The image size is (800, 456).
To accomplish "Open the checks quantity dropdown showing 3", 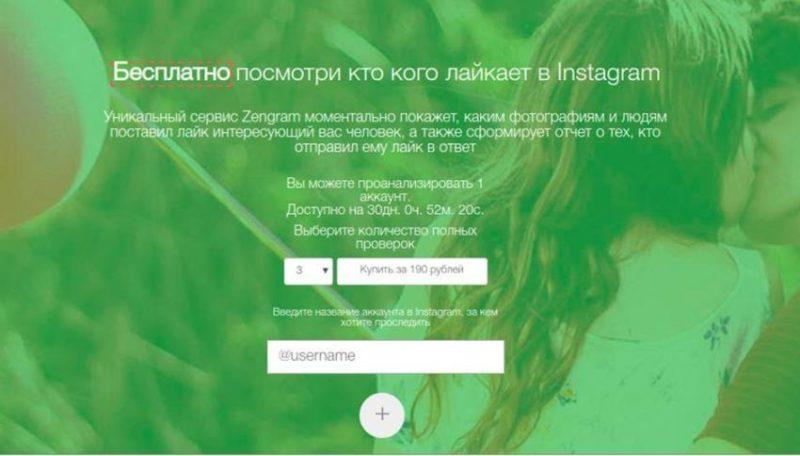I will click(308, 271).
